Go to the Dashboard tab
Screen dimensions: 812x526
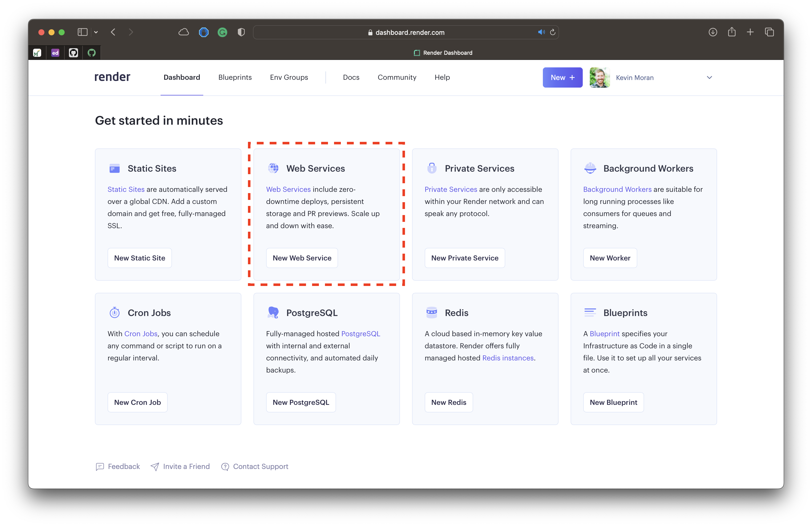tap(182, 77)
